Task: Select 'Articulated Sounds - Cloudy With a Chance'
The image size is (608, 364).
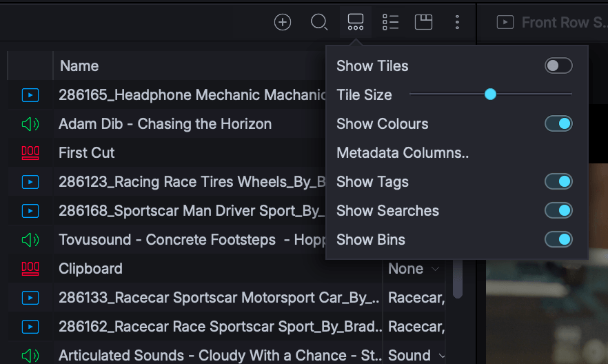Action: (x=221, y=356)
